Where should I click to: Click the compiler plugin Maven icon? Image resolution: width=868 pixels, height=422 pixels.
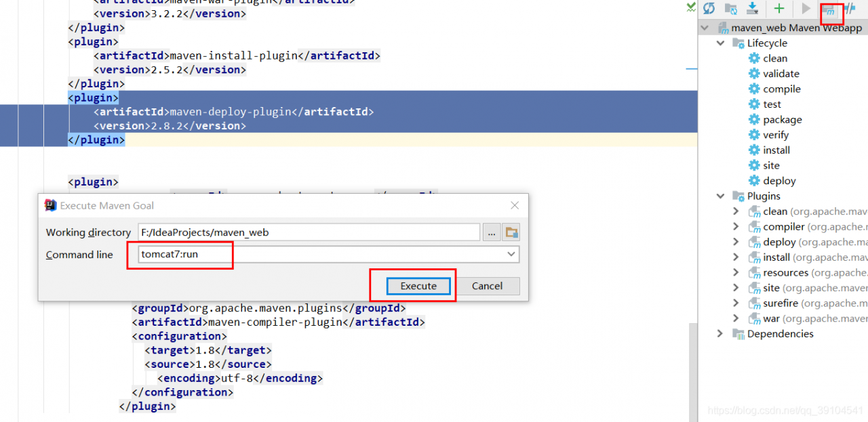754,227
